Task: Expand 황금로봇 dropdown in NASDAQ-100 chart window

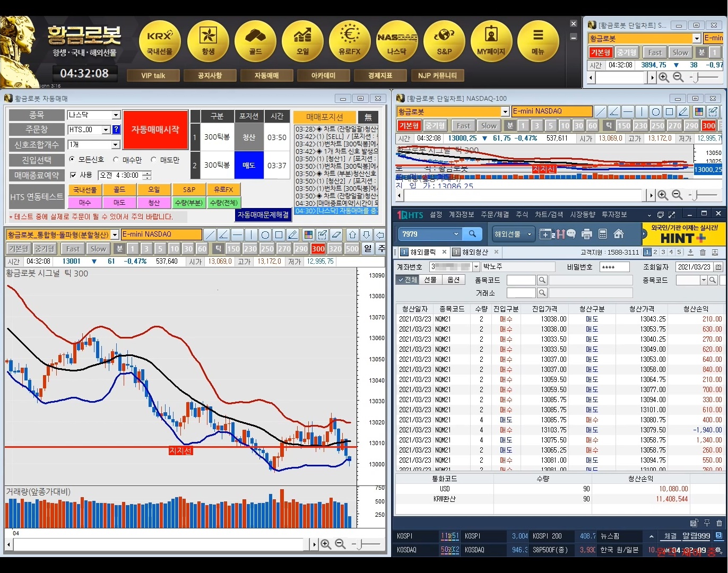Action: pyautogui.click(x=505, y=111)
